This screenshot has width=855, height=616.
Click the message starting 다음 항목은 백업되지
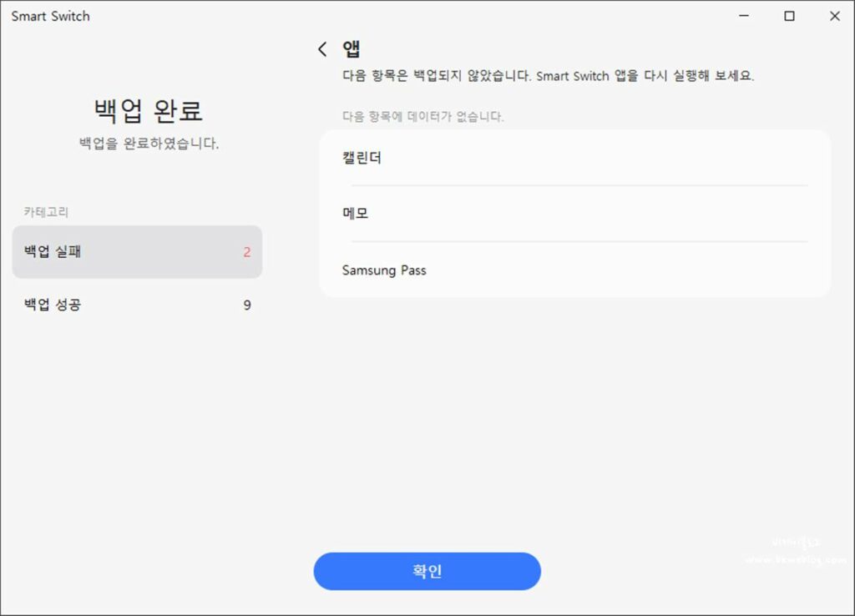[548, 76]
